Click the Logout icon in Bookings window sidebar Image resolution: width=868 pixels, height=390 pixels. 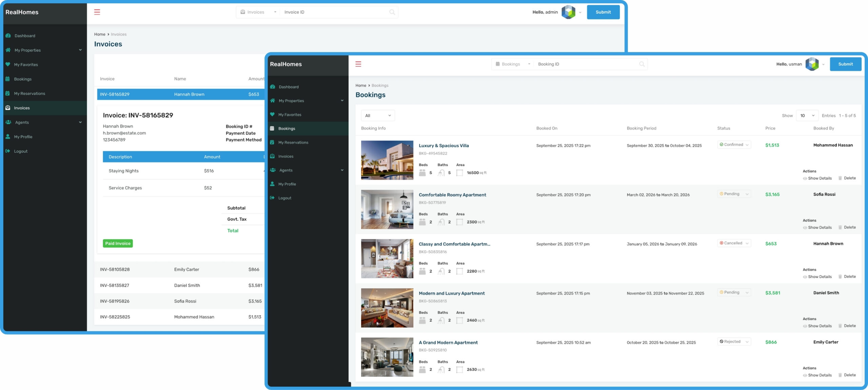pyautogui.click(x=272, y=198)
